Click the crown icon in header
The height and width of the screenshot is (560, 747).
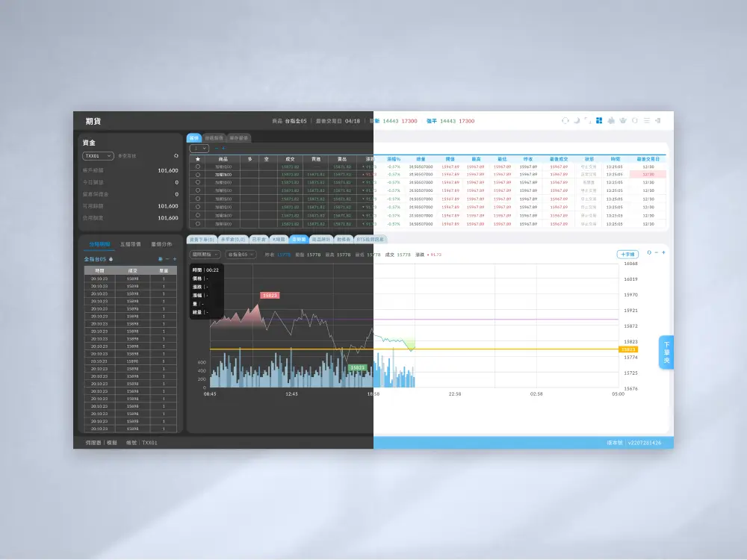[x=622, y=120]
